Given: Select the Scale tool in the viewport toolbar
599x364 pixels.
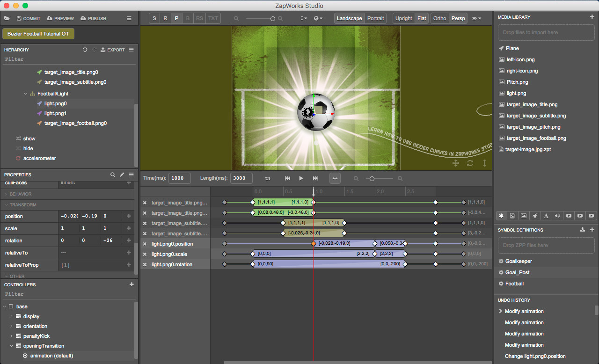Looking at the screenshot, I should tap(154, 18).
